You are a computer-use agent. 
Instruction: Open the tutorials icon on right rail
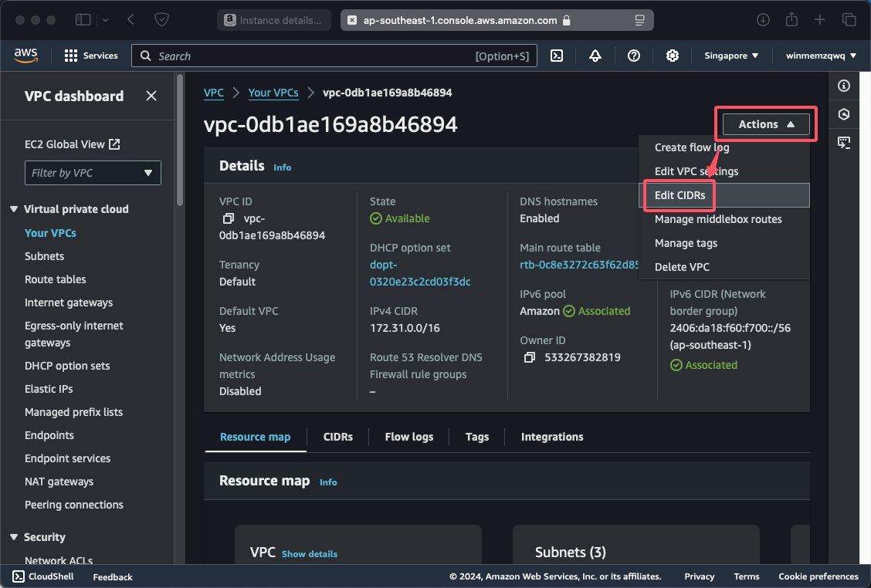coord(844,143)
